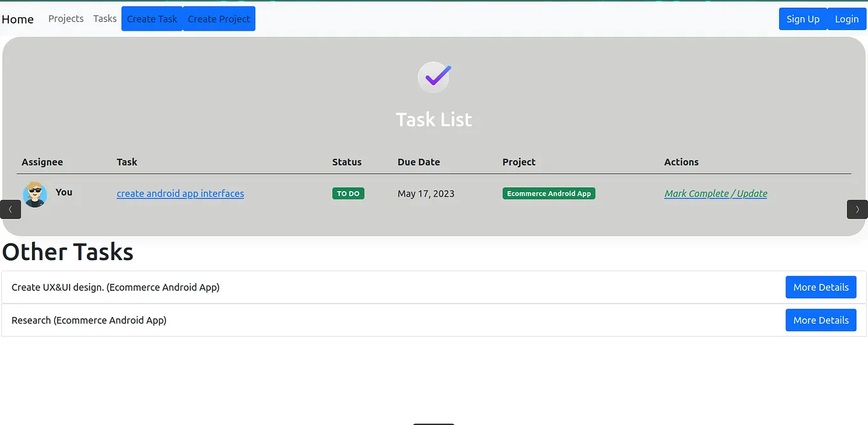Click the right carousel arrow
The height and width of the screenshot is (425, 868).
click(x=857, y=209)
